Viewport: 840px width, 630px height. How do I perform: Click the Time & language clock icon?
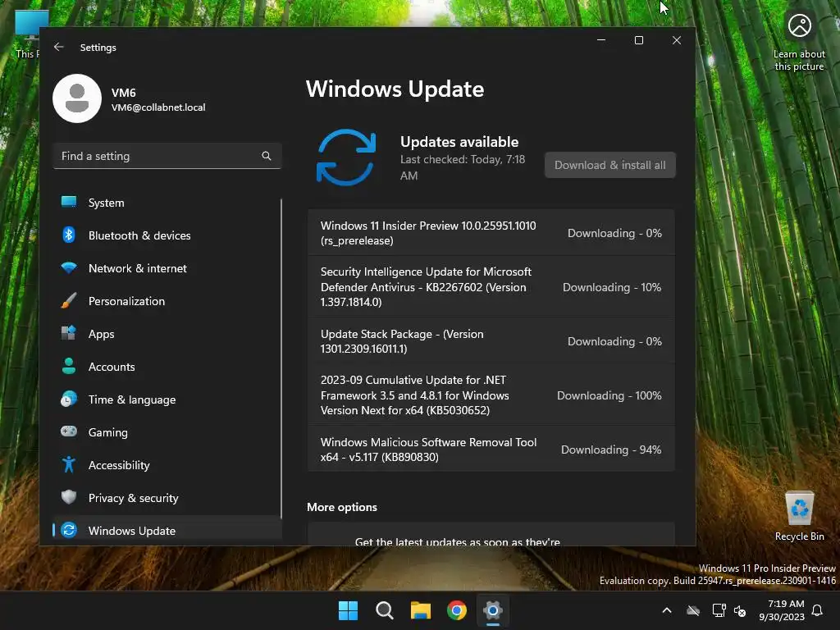(69, 399)
